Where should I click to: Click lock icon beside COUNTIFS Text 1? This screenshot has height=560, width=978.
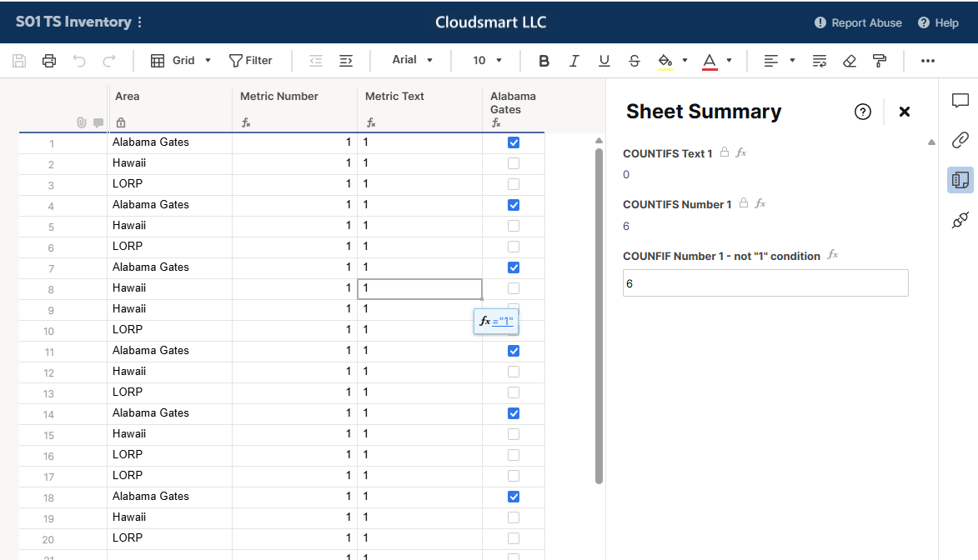pos(725,152)
